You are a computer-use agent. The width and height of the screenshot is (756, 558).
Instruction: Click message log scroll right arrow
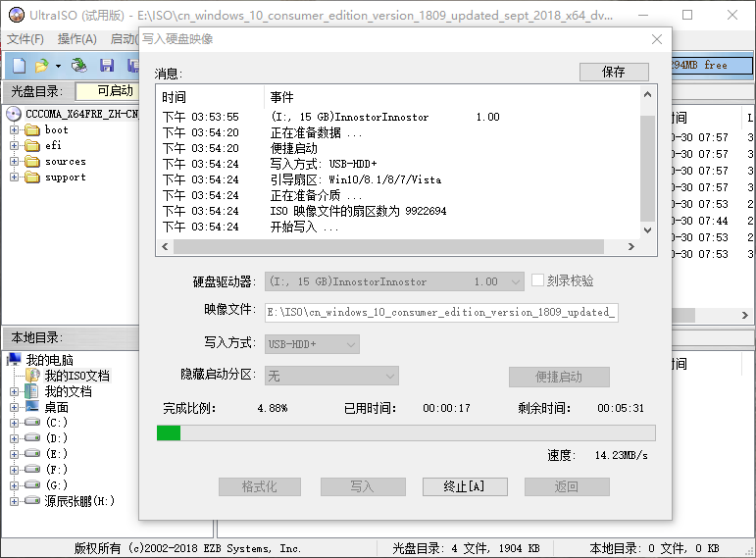631,246
